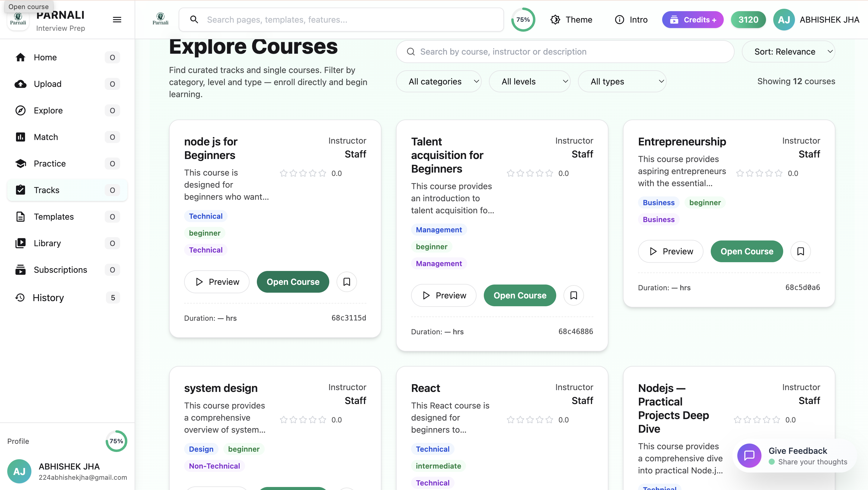Rate node js for Beginners five stars
The image size is (868, 490).
coord(322,173)
